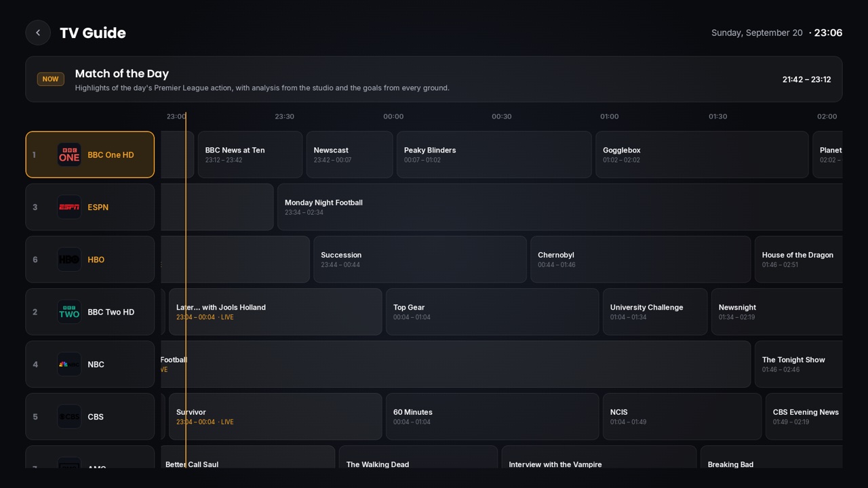Image resolution: width=868 pixels, height=488 pixels.
Task: Select the NBC channel row
Action: coord(90,365)
